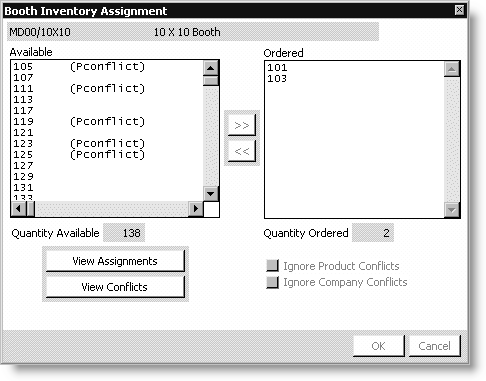Image resolution: width=486 pixels, height=381 pixels.
Task: Select booth 125 in Available list
Action: tap(107, 154)
